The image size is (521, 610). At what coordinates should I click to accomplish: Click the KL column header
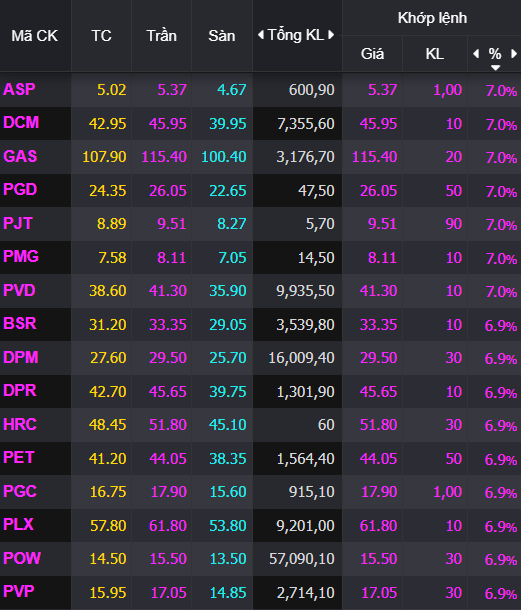pyautogui.click(x=434, y=54)
